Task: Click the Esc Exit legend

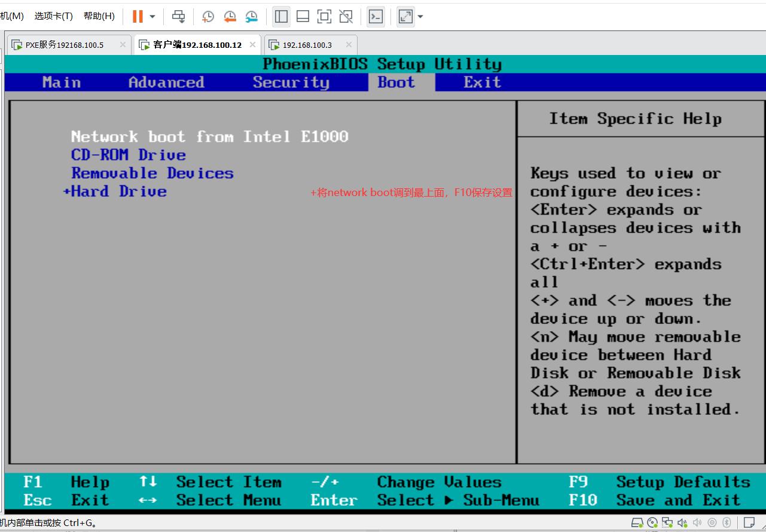Action: tap(66, 500)
